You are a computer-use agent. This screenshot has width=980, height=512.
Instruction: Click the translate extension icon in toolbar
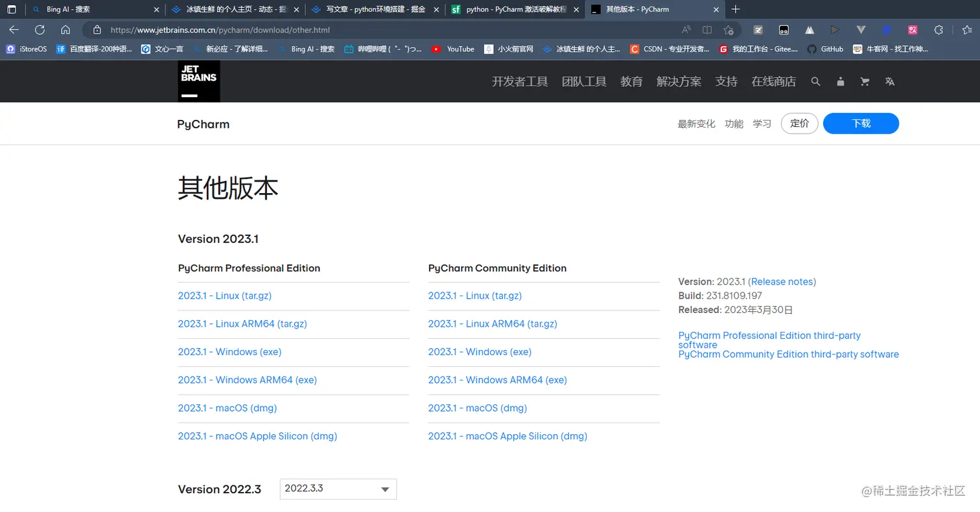coord(913,30)
